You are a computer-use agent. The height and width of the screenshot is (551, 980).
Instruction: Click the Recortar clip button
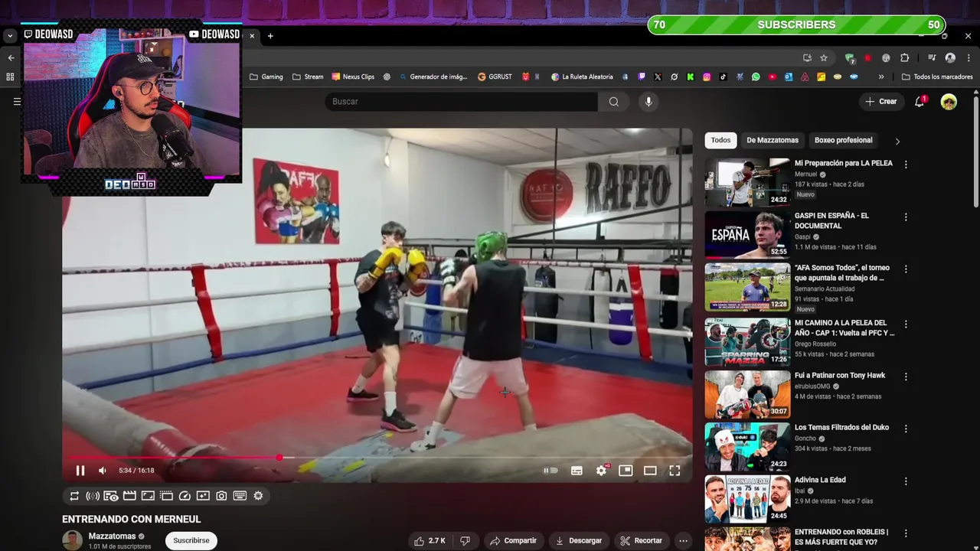pyautogui.click(x=641, y=540)
